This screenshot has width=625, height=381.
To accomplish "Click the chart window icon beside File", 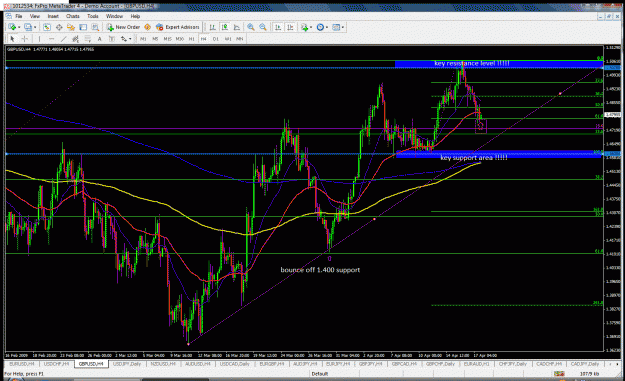I will [8, 16].
